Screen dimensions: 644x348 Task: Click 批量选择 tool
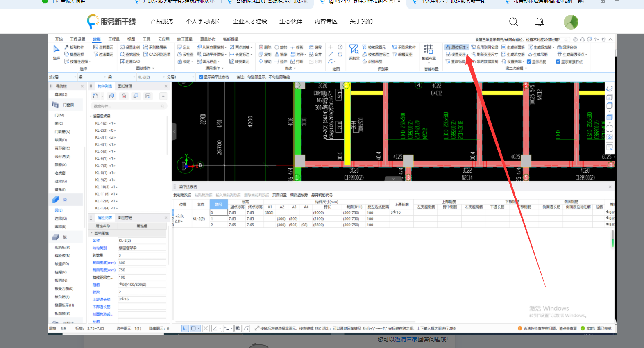click(74, 54)
